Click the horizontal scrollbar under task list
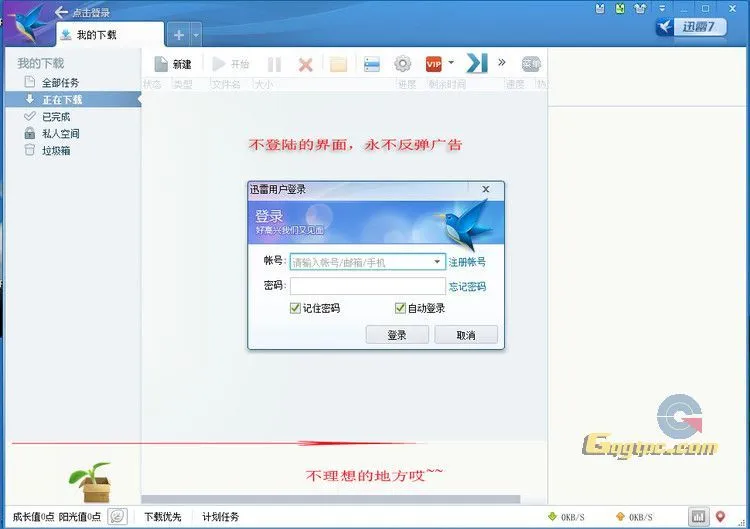Viewport: 750px width, 529px height. pyautogui.click(x=331, y=499)
